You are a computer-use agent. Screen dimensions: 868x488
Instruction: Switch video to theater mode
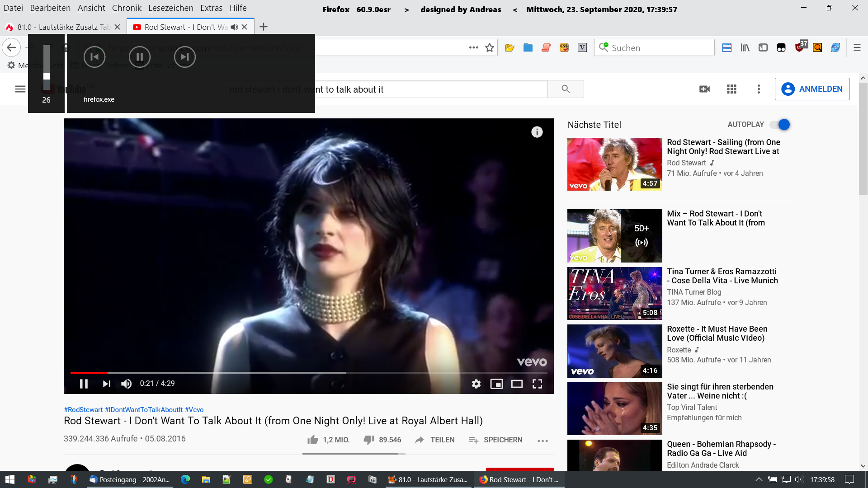tap(517, 384)
